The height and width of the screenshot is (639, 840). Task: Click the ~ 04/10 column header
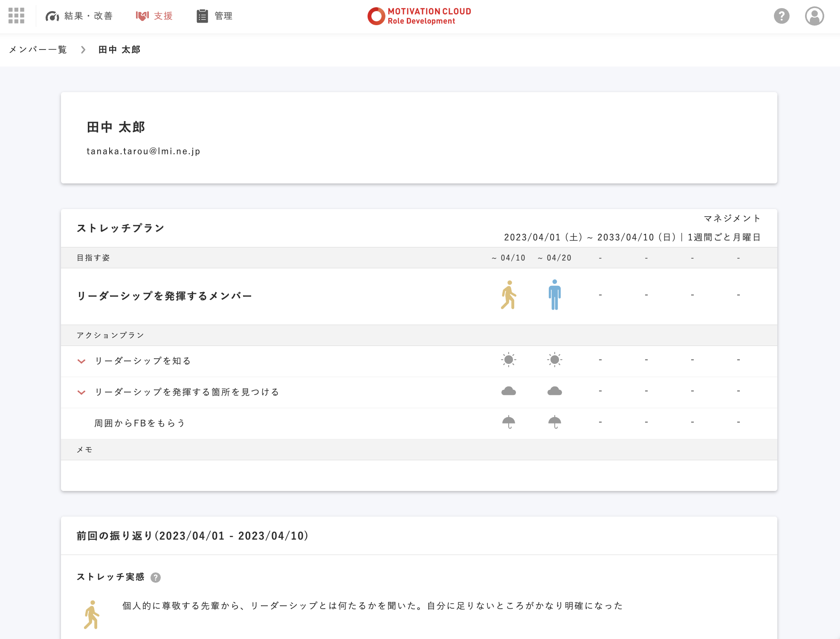point(508,258)
